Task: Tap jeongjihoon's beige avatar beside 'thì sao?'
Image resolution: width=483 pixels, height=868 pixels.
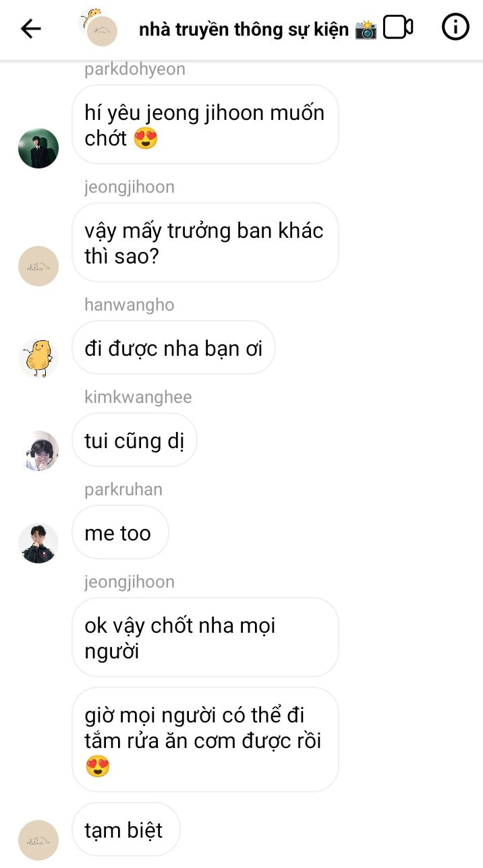Action: [x=38, y=266]
